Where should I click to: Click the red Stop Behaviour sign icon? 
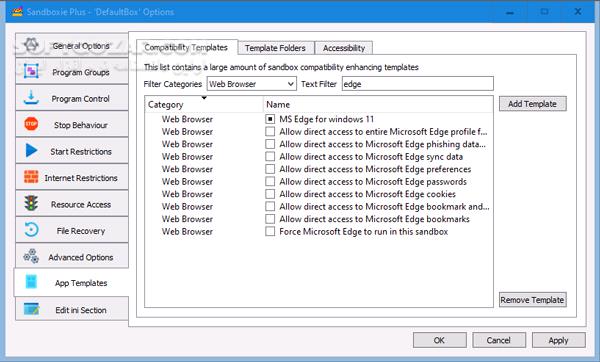(31, 124)
